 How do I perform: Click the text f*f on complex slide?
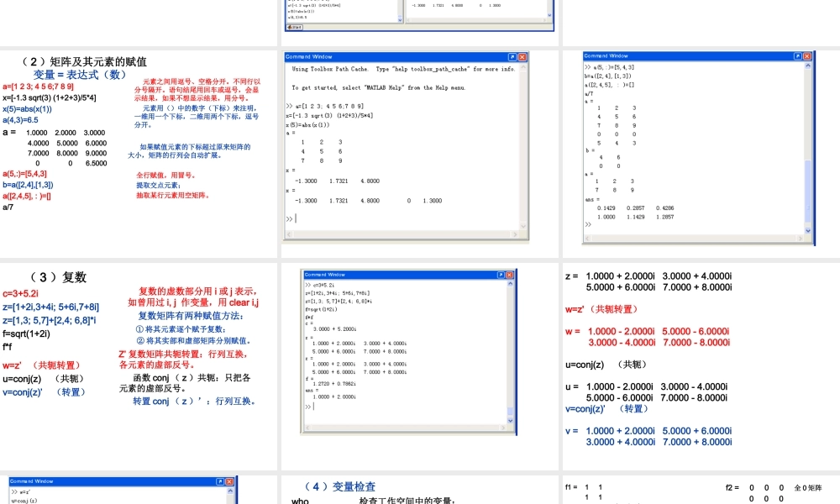coord(8,347)
